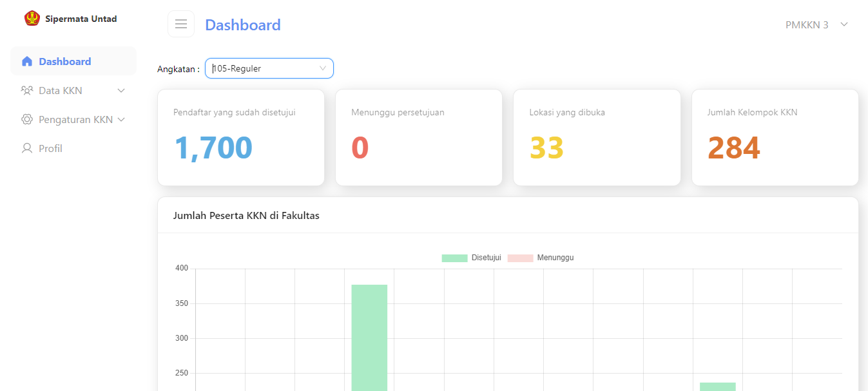Click the Jumlah Kelompok KKN card
Viewport: 868px width, 391px height.
pyautogui.click(x=775, y=137)
